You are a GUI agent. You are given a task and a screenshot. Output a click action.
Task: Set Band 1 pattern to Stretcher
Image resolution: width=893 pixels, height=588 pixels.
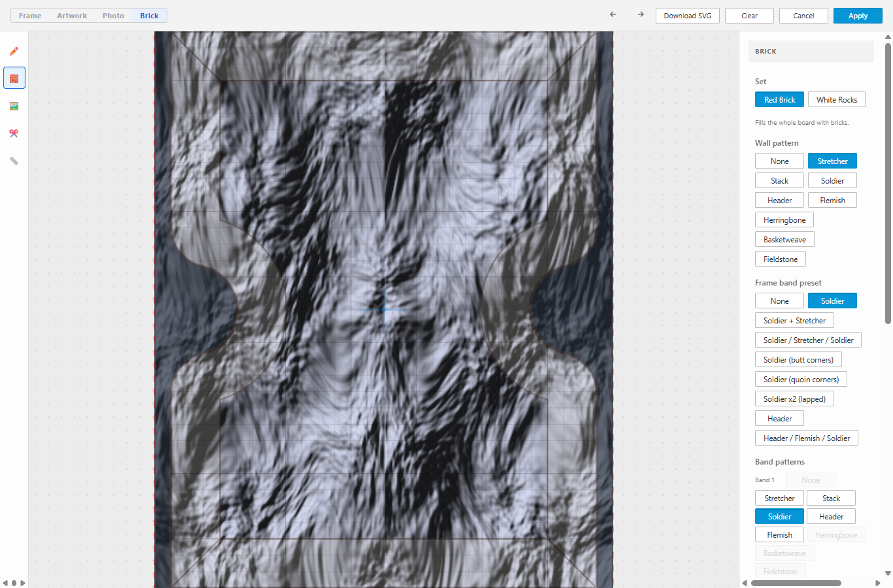pyautogui.click(x=779, y=498)
